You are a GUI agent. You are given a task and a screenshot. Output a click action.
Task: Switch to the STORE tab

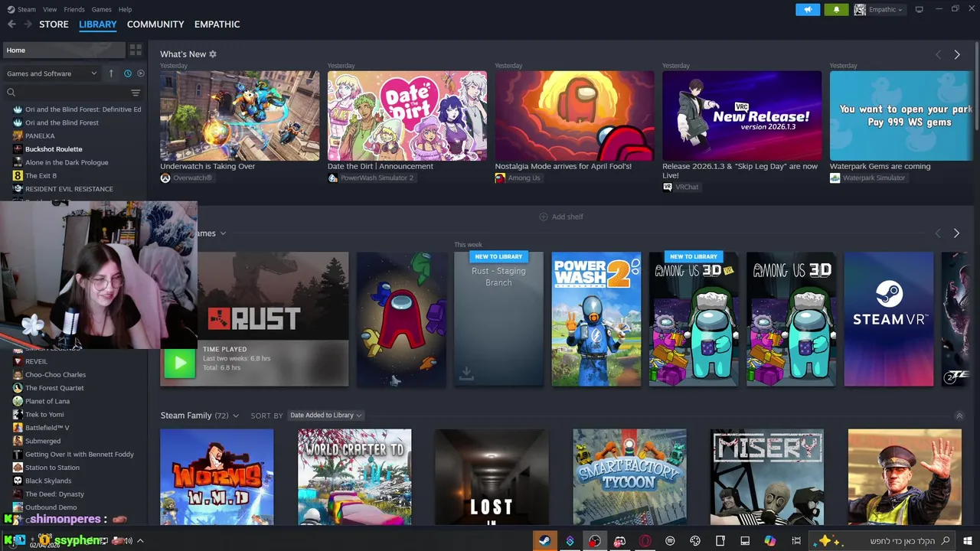coord(54,24)
